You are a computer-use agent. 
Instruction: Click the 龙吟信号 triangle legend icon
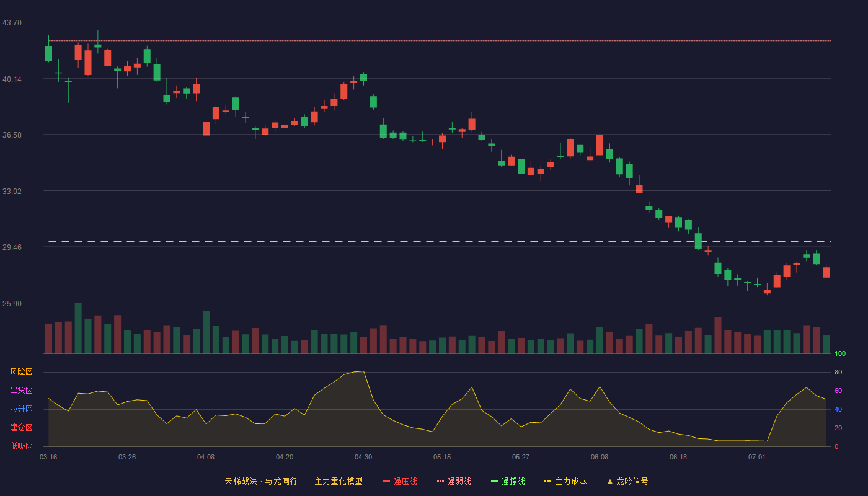point(609,481)
